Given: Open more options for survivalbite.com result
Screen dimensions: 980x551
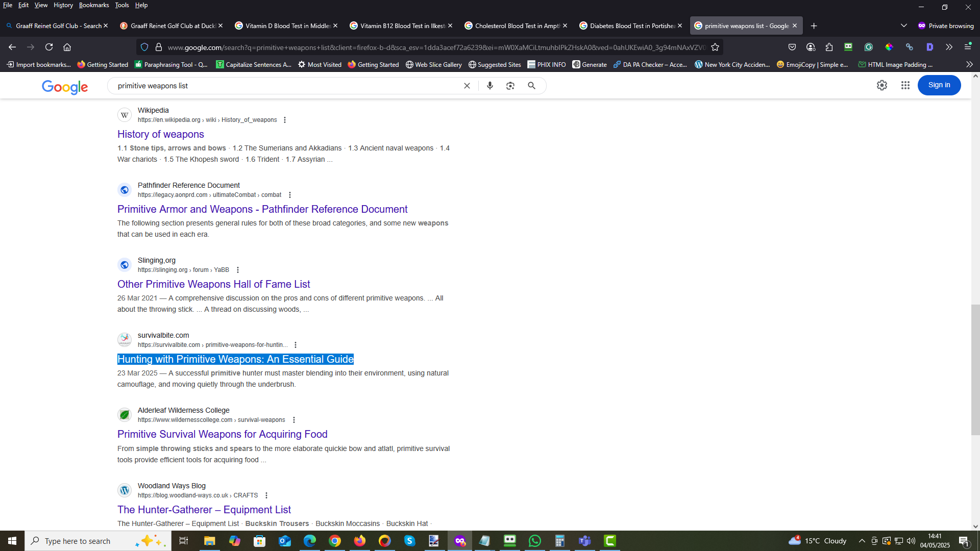Looking at the screenshot, I should tap(296, 345).
